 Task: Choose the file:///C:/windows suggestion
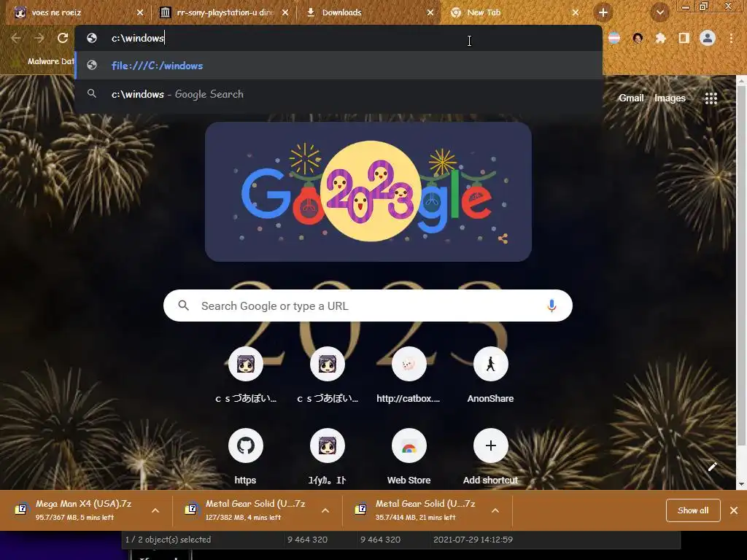pyautogui.click(x=338, y=65)
